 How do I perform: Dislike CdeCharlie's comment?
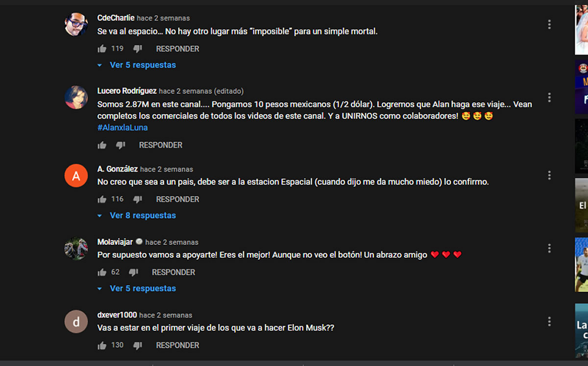[138, 49]
